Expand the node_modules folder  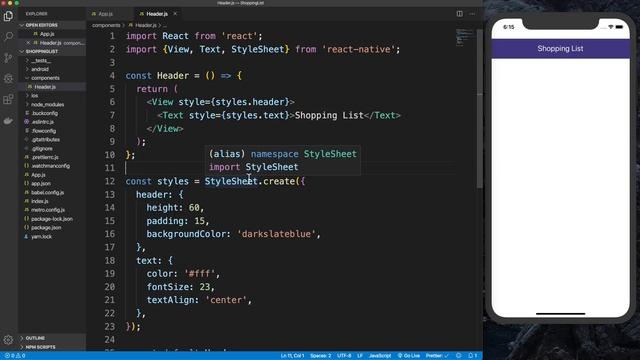coord(47,104)
